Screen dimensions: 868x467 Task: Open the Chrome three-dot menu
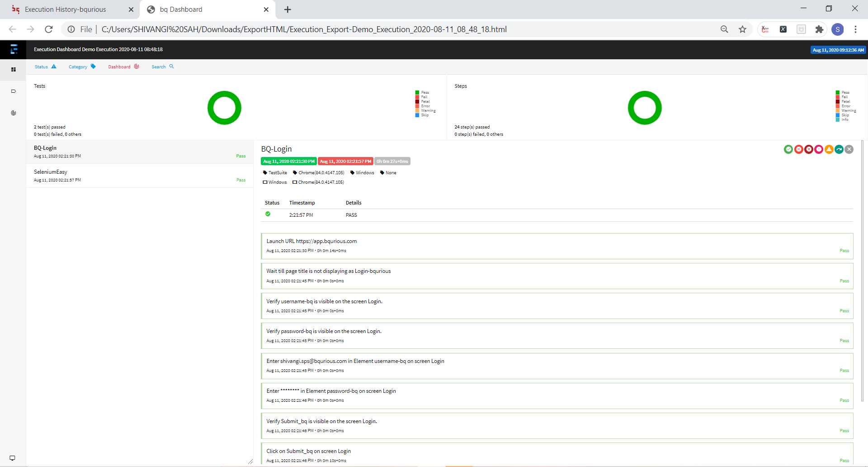[855, 29]
